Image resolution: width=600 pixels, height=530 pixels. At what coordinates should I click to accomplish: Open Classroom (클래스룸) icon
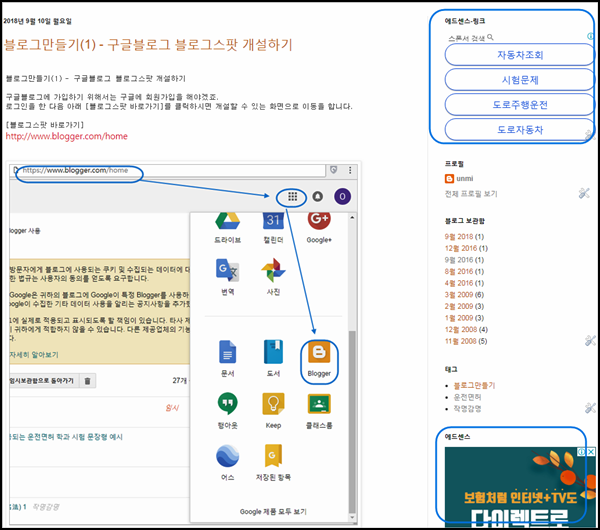click(319, 404)
